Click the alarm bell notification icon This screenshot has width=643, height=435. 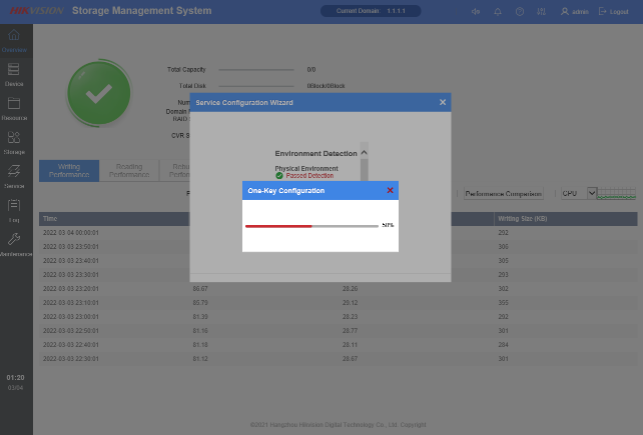point(498,11)
